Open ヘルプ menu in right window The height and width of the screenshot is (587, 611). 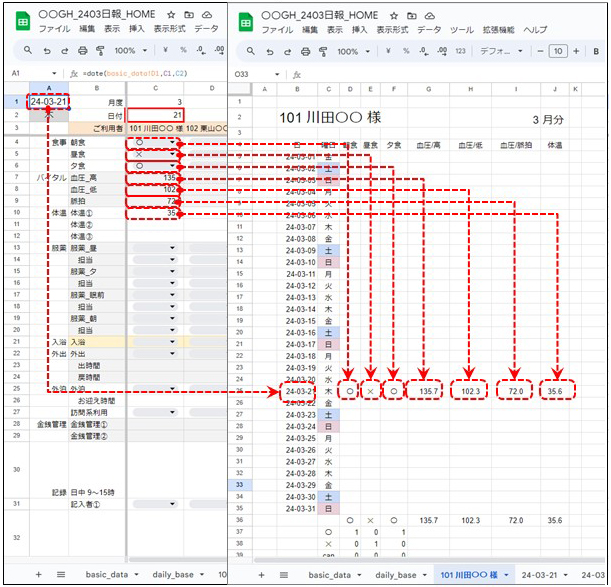pos(535,30)
